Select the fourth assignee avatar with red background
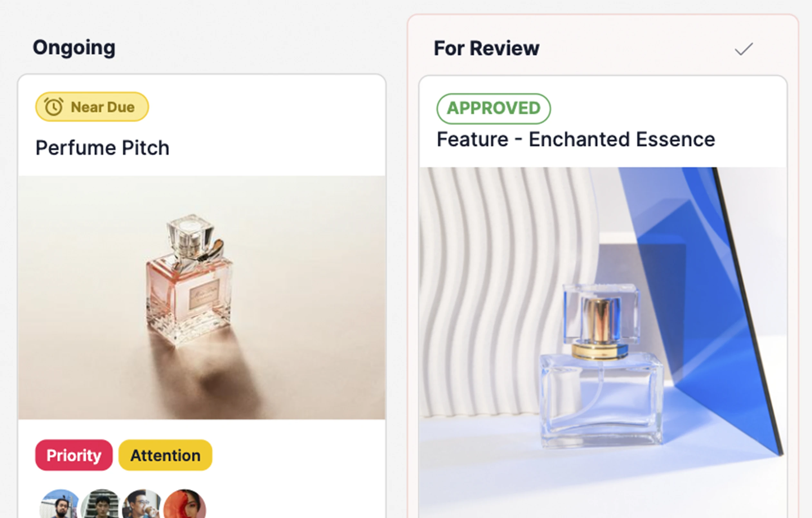 184,504
